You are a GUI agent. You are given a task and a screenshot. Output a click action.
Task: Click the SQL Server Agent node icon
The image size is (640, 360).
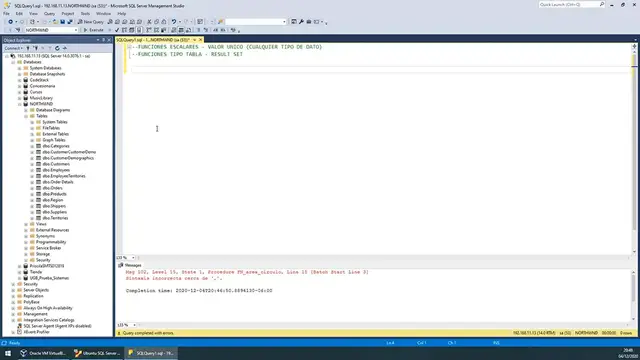tap(19, 326)
